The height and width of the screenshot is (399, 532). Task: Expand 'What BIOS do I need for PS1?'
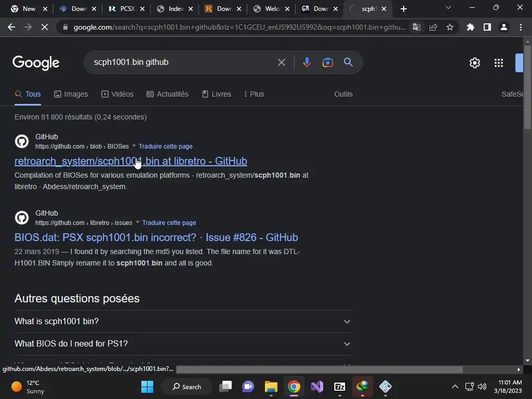(x=183, y=344)
